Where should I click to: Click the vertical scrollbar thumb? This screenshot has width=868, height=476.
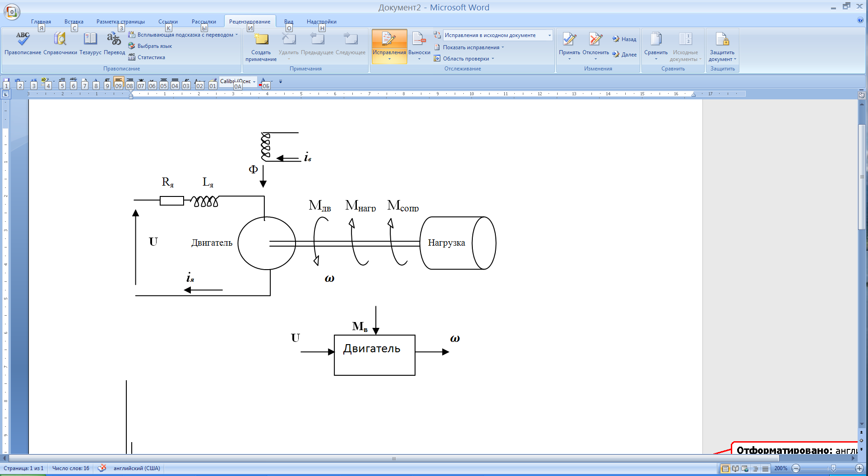pos(861,176)
